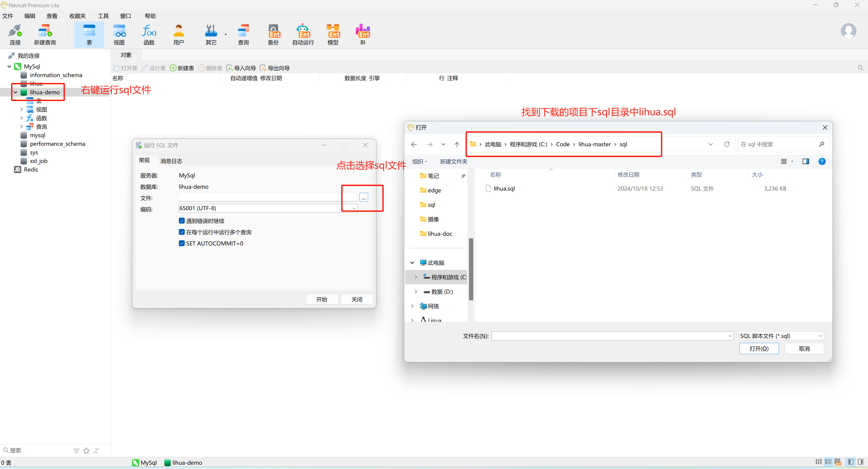Select the lihua.sql file
The image size is (868, 469).
[x=504, y=188]
